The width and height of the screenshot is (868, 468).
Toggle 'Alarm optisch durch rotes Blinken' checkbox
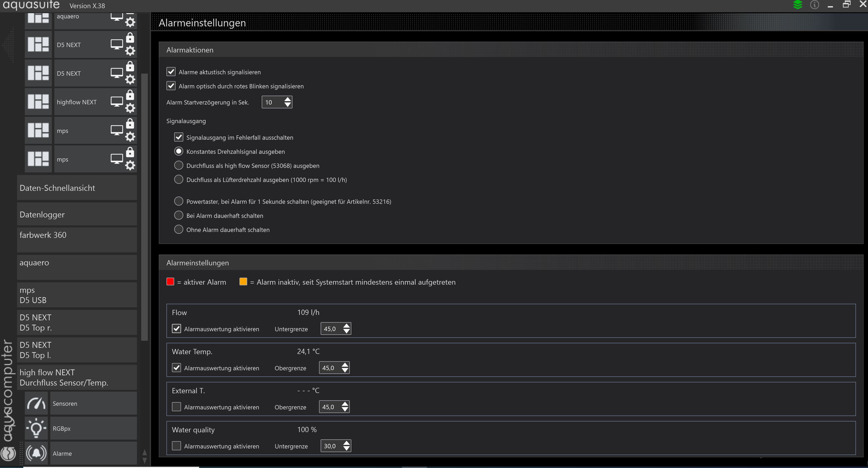click(171, 86)
